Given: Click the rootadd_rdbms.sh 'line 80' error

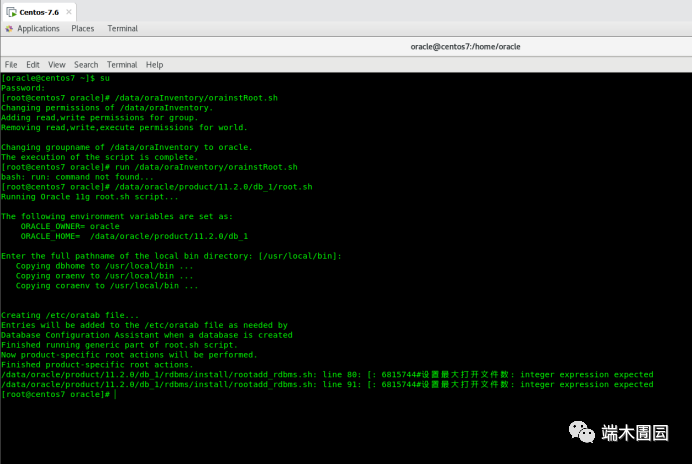Looking at the screenshot, I should pyautogui.click(x=327, y=375).
